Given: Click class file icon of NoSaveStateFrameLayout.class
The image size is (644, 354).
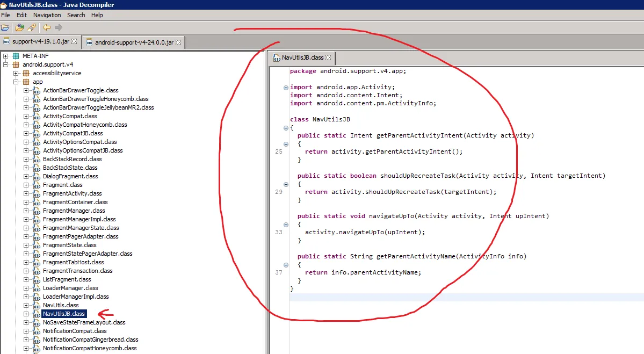Looking at the screenshot, I should pyautogui.click(x=37, y=323).
